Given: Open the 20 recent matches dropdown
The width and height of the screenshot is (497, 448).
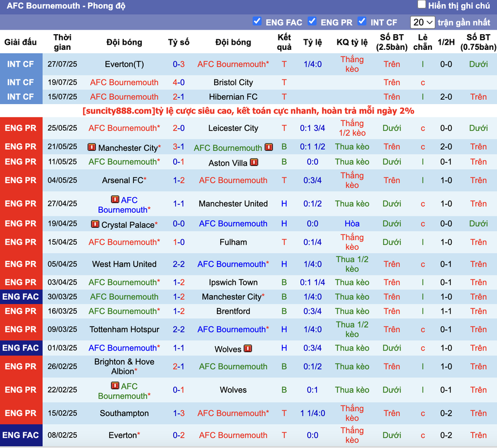Looking at the screenshot, I should (x=422, y=22).
